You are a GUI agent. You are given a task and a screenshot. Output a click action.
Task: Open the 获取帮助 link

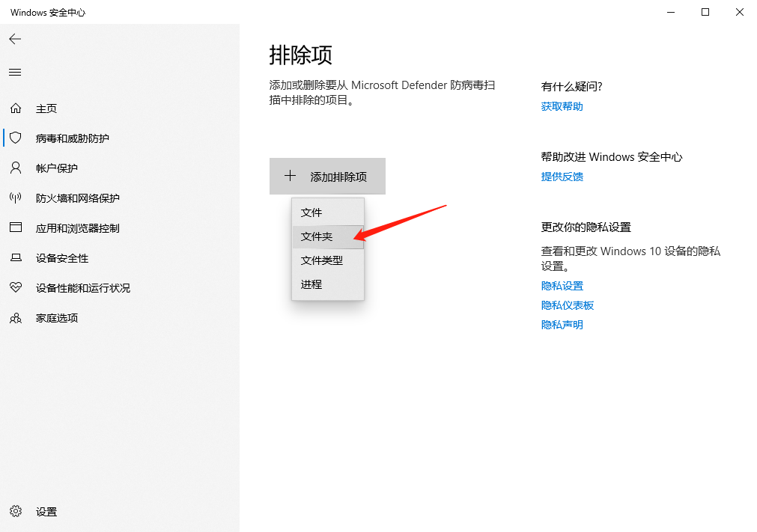point(562,106)
